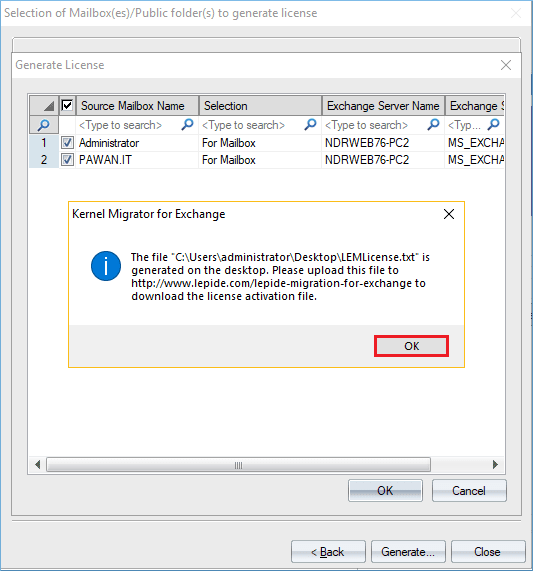The height and width of the screenshot is (571, 533).
Task: Click OK in Kernel Migrator message box
Action: pyautogui.click(x=411, y=346)
